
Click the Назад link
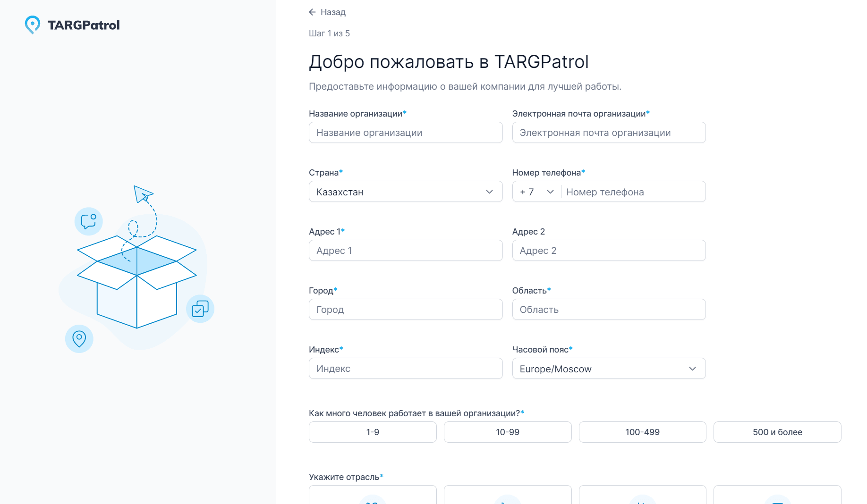[x=332, y=12]
